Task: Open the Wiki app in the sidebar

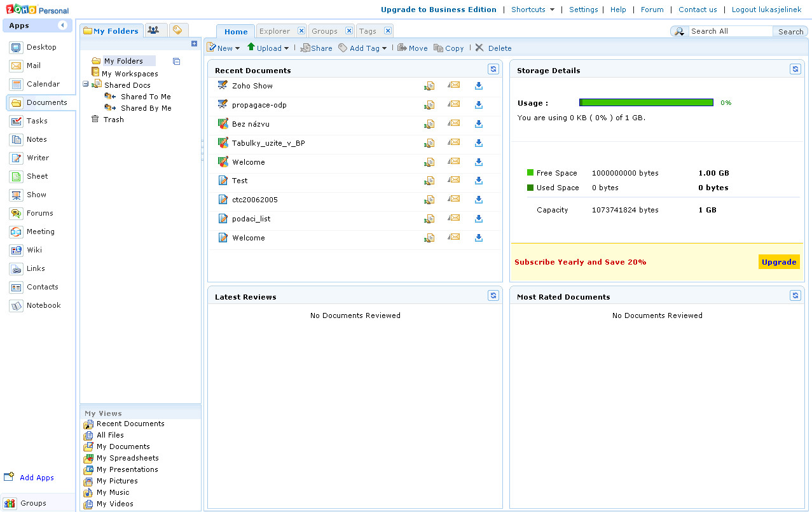Action: pos(26,250)
